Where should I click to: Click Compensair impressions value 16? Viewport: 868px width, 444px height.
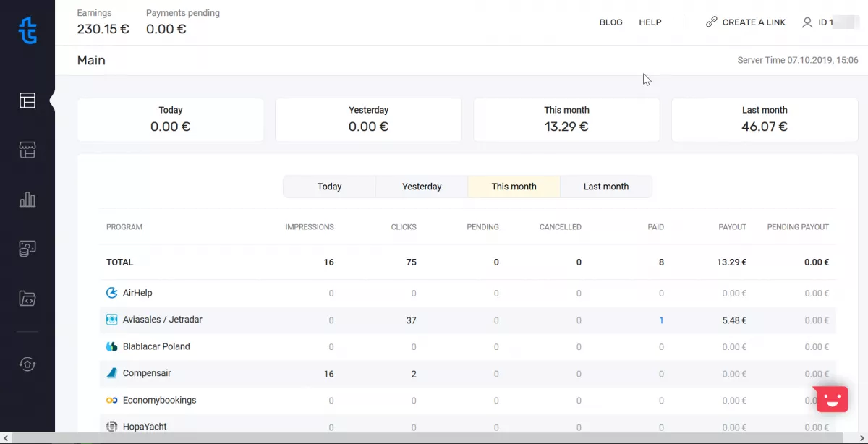329,374
